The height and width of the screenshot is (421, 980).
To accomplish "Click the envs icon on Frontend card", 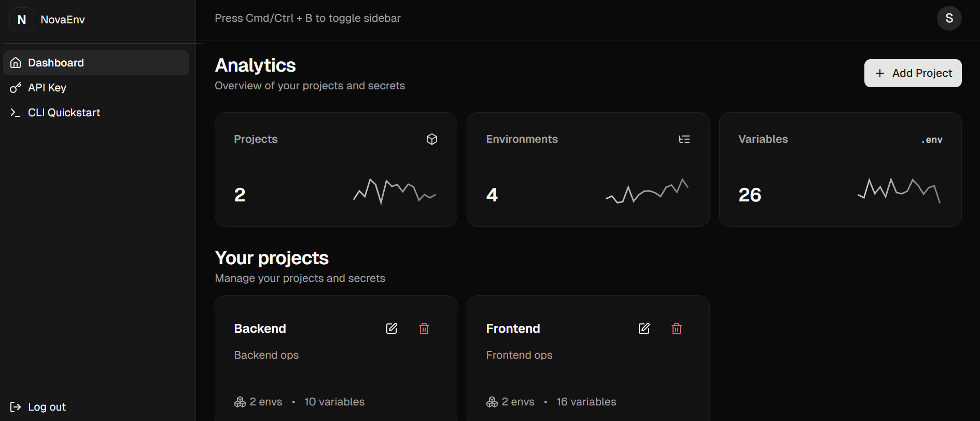I will click(x=492, y=402).
